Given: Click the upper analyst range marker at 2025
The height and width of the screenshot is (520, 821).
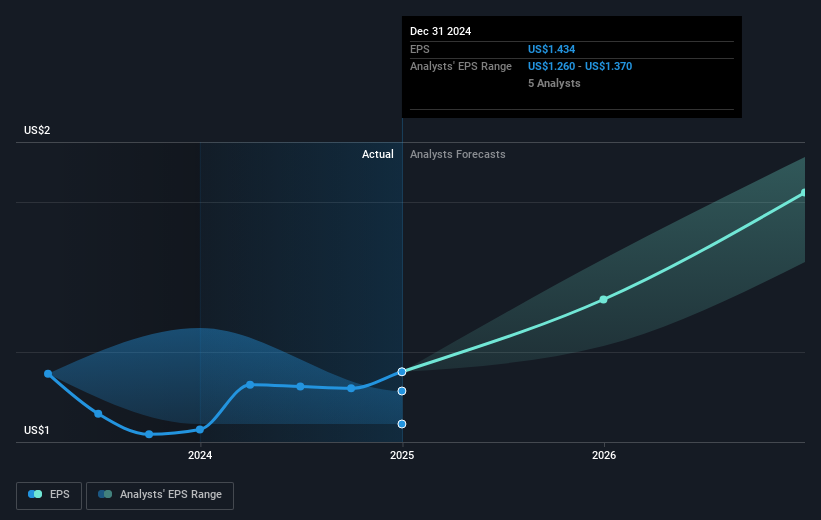Looking at the screenshot, I should pyautogui.click(x=402, y=391).
